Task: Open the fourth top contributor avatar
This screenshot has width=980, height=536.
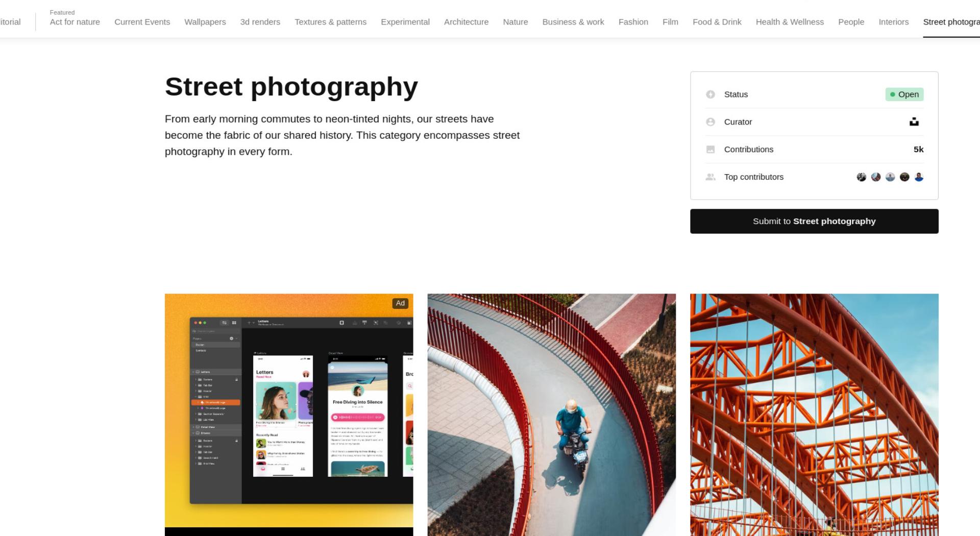Action: click(x=904, y=177)
